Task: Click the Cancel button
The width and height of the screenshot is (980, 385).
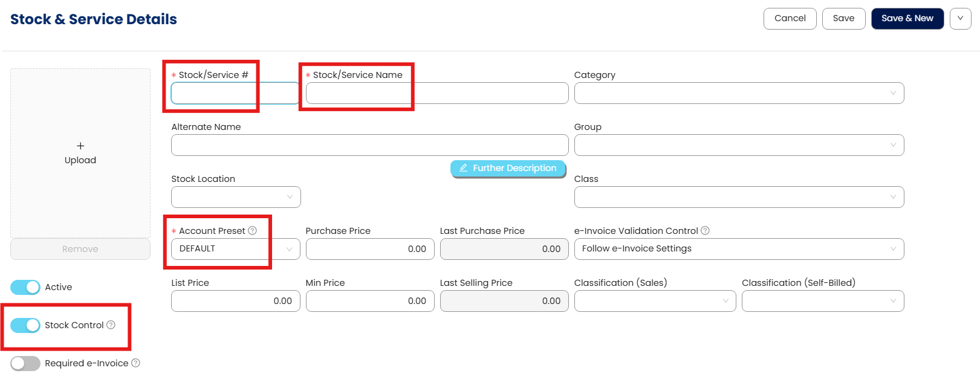Action: (x=790, y=19)
